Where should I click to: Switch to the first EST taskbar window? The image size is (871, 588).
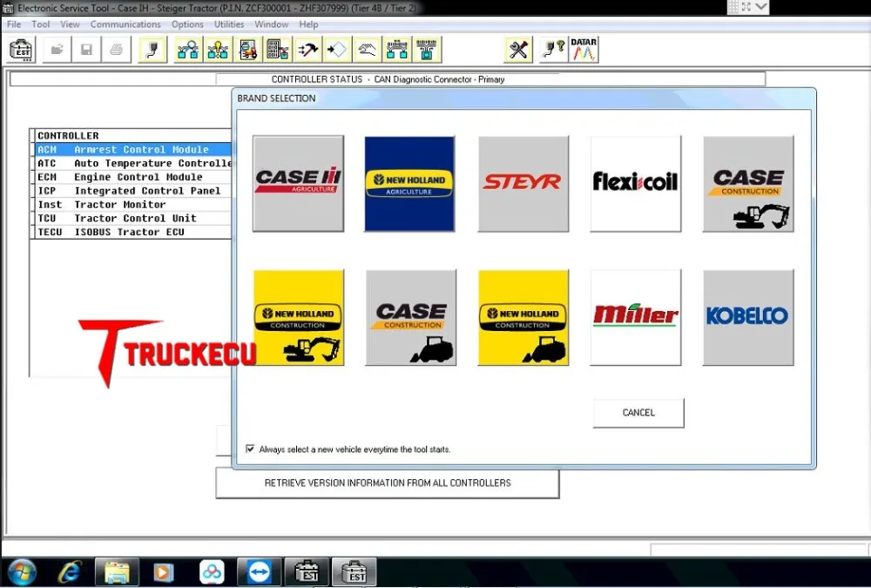pyautogui.click(x=306, y=572)
